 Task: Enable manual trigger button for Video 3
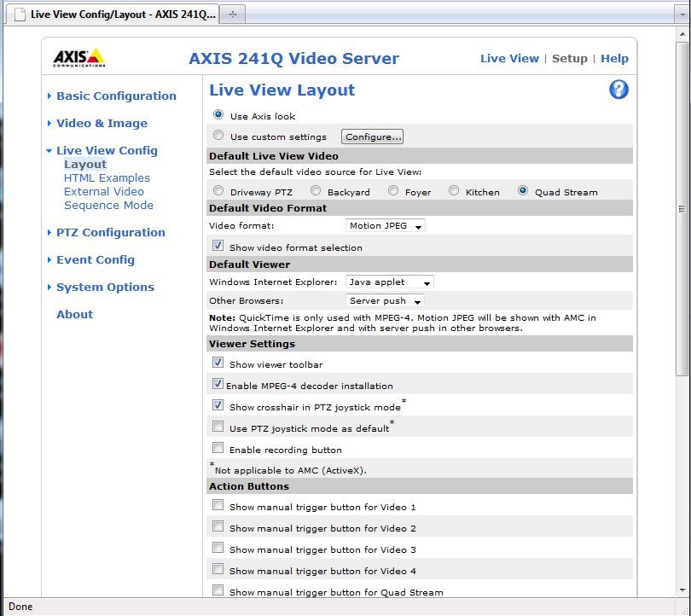[218, 548]
